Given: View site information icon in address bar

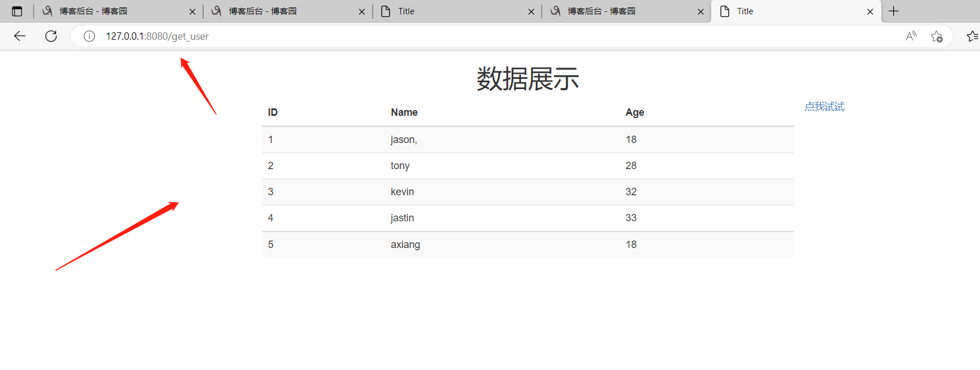Looking at the screenshot, I should [89, 36].
